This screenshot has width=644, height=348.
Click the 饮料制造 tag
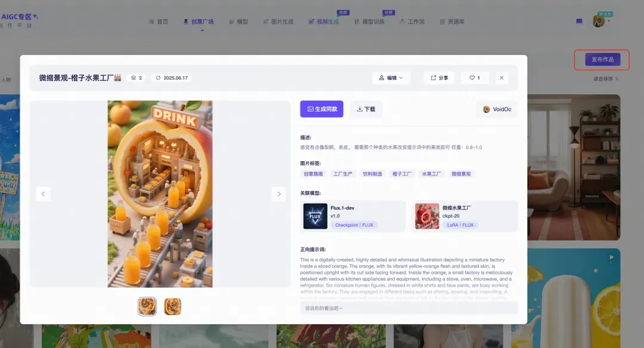(372, 174)
